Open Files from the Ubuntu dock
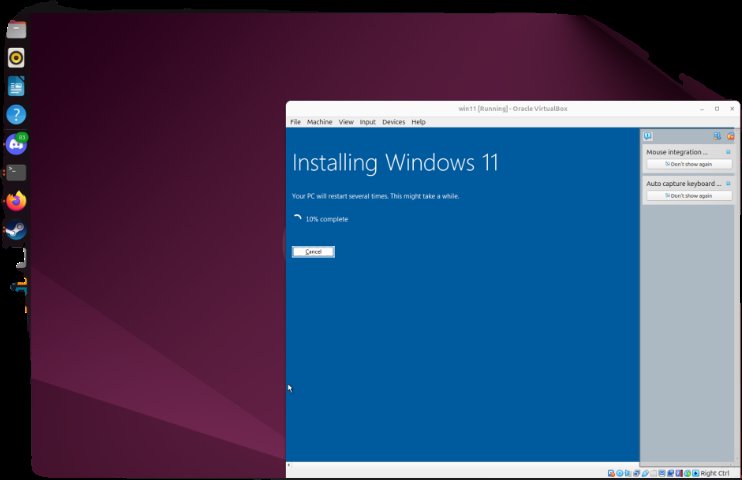742x480 pixels. [x=16, y=29]
